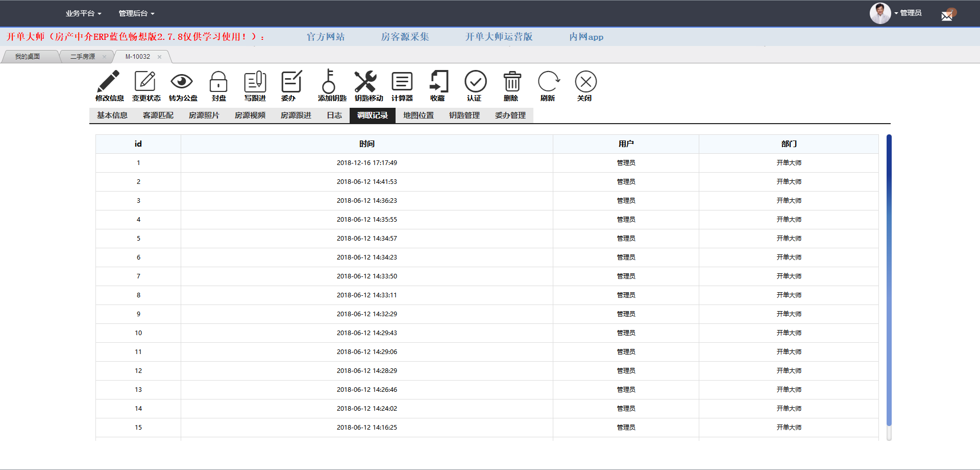The width and height of the screenshot is (980, 470).
Task: Select timestamp 2018-06-12 14:41:53
Action: (x=367, y=182)
